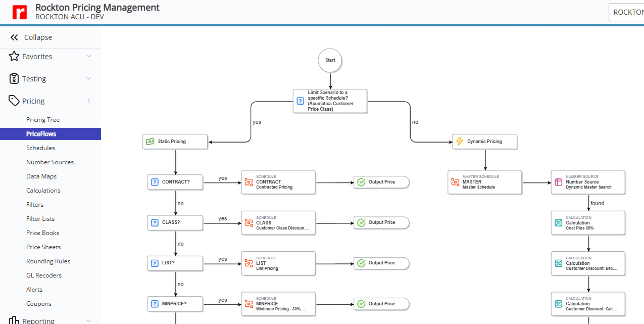Click 'no' label toward Dynamic Pricing branch

click(x=415, y=122)
